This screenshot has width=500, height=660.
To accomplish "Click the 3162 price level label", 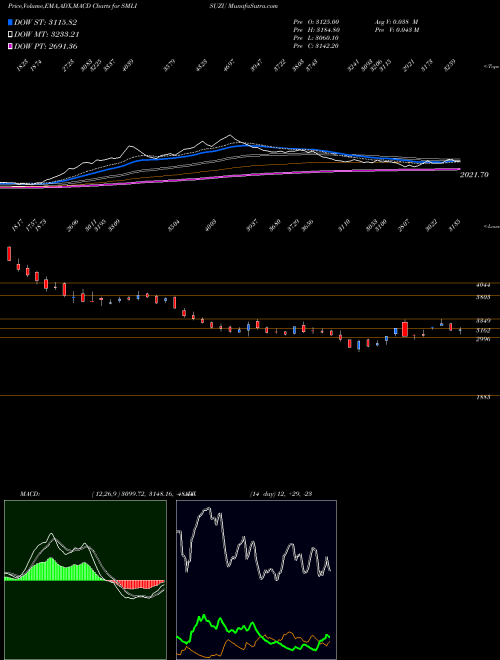I will tap(483, 330).
